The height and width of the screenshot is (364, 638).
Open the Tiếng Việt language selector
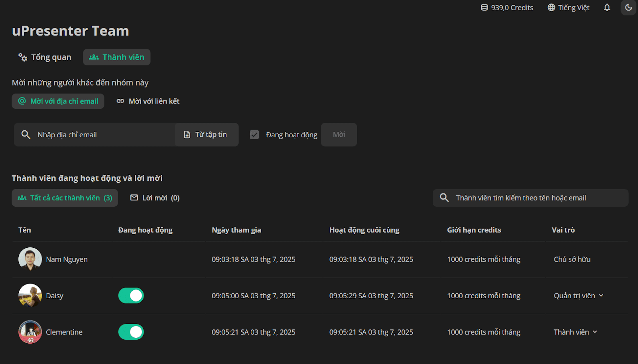(569, 8)
